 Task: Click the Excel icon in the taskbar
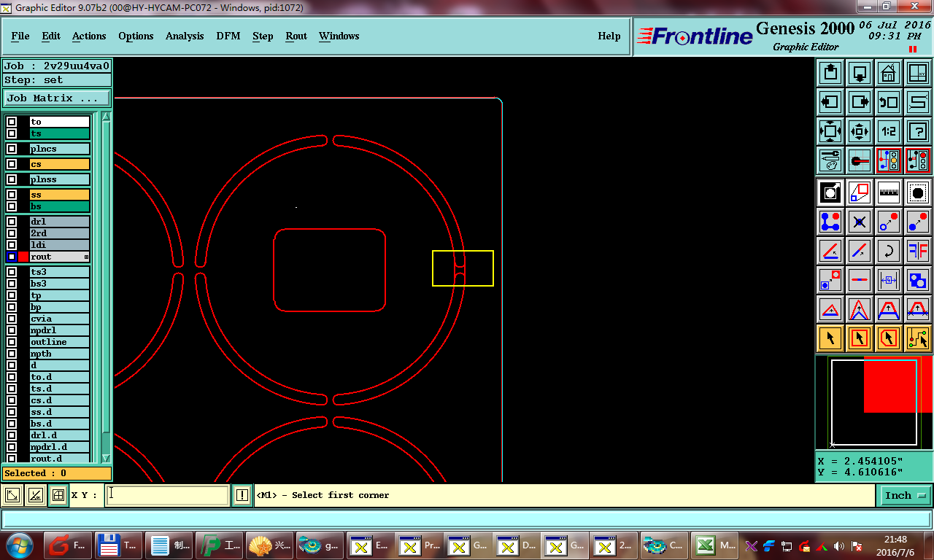pyautogui.click(x=713, y=545)
